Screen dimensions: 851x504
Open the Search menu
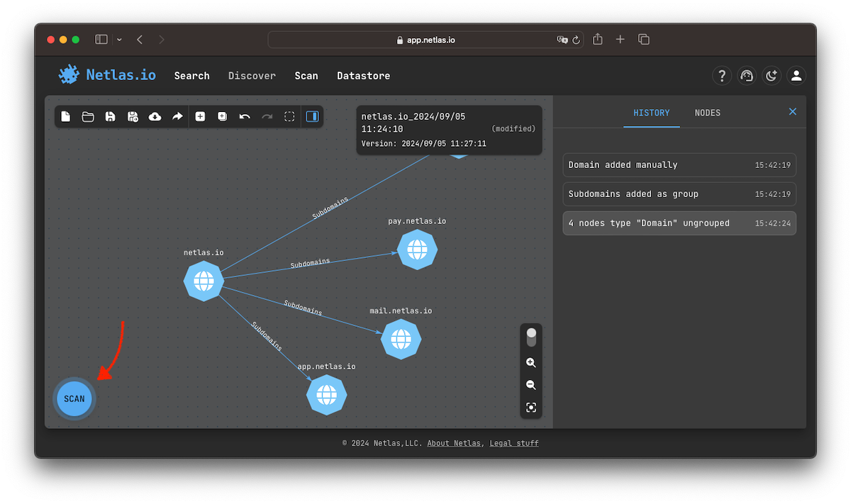tap(191, 76)
